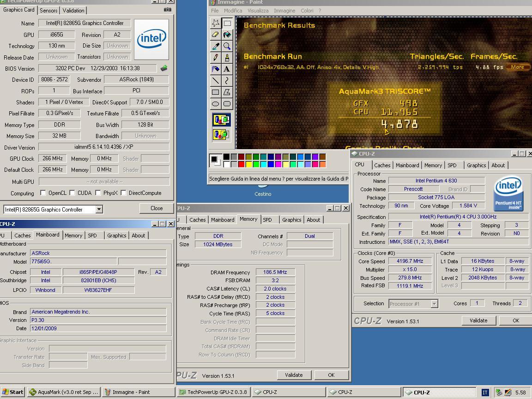Click the BIOS Version P3.30 field
532x399 pixels.
pyautogui.click(x=98, y=320)
